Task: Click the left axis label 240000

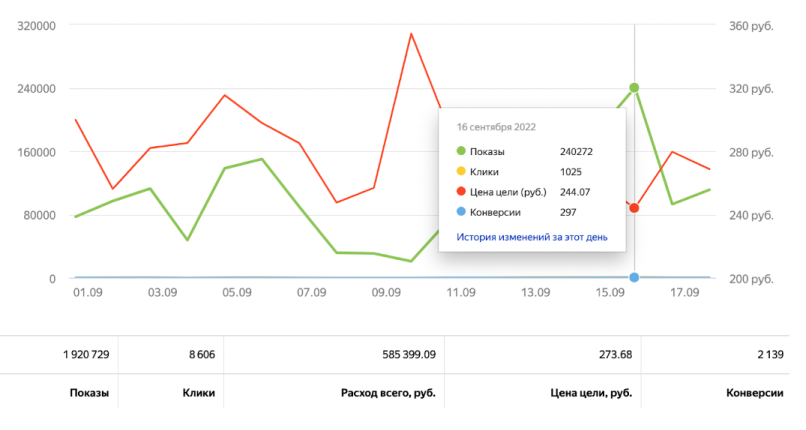Action: 36,89
